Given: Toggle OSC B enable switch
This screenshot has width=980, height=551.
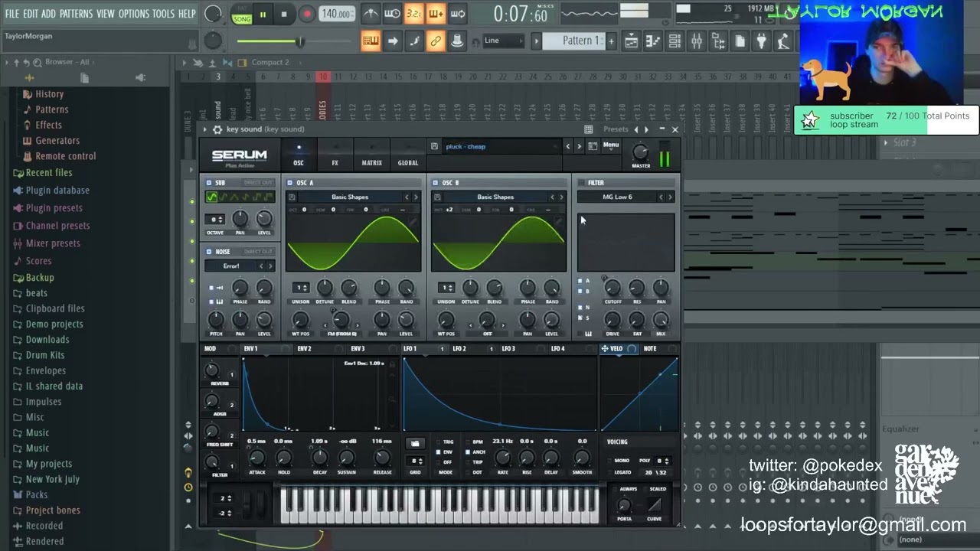Looking at the screenshot, I should coord(435,183).
